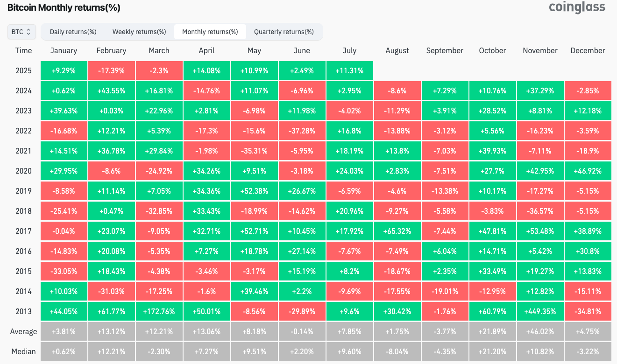617x364 pixels.
Task: Switch to Weekly returns(%) tab
Action: pyautogui.click(x=139, y=32)
